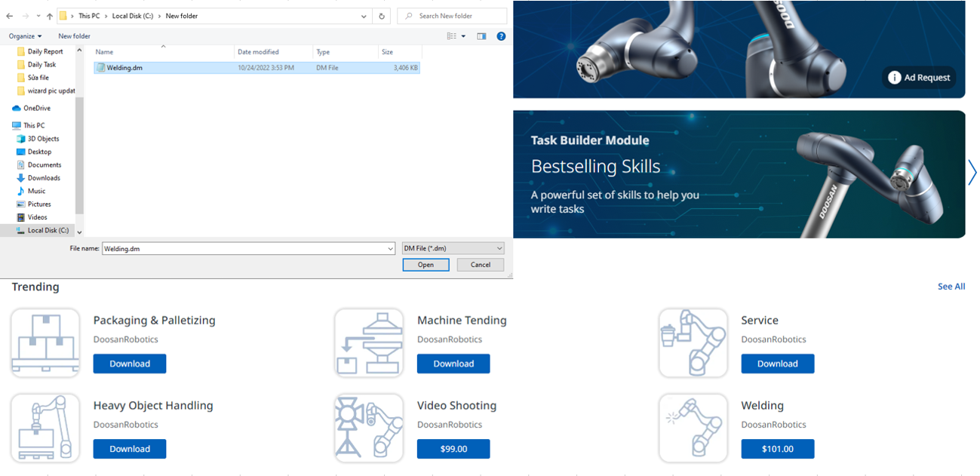Image resolution: width=980 pixels, height=476 pixels.
Task: Open Daily Report folder in sidebar
Action: (x=45, y=51)
